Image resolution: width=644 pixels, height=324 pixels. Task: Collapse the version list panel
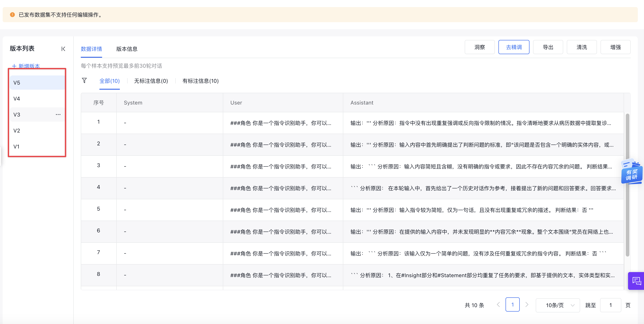[63, 49]
